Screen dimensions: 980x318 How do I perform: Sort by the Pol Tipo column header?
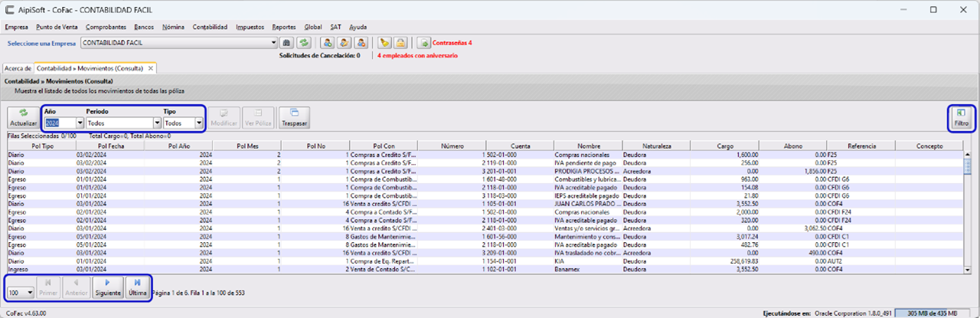(42, 145)
